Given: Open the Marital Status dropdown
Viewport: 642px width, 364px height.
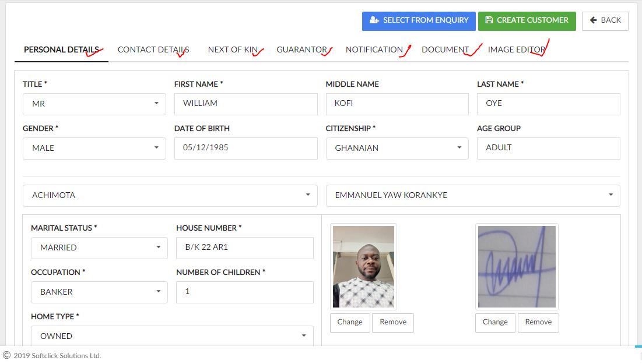Looking at the screenshot, I should pos(99,248).
